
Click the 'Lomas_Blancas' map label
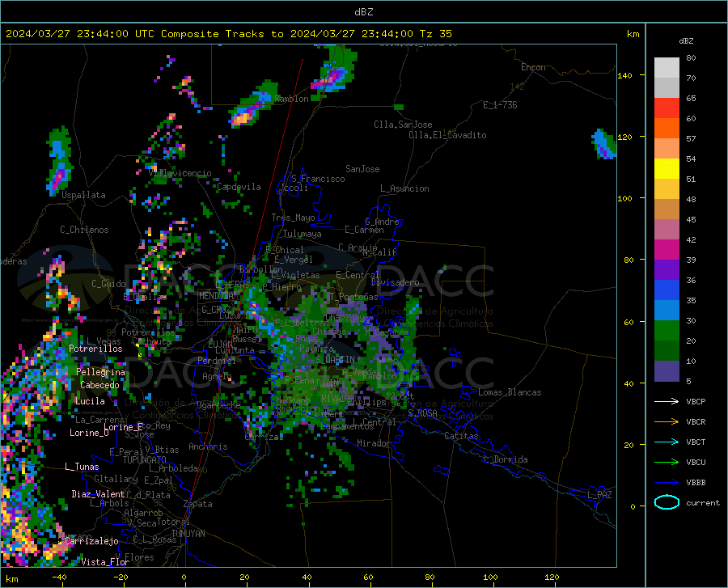510,392
